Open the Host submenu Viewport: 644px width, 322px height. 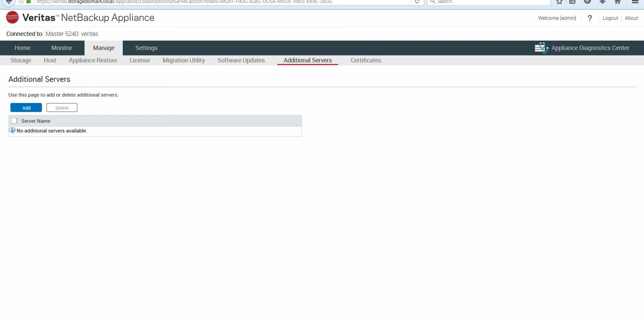[x=50, y=60]
